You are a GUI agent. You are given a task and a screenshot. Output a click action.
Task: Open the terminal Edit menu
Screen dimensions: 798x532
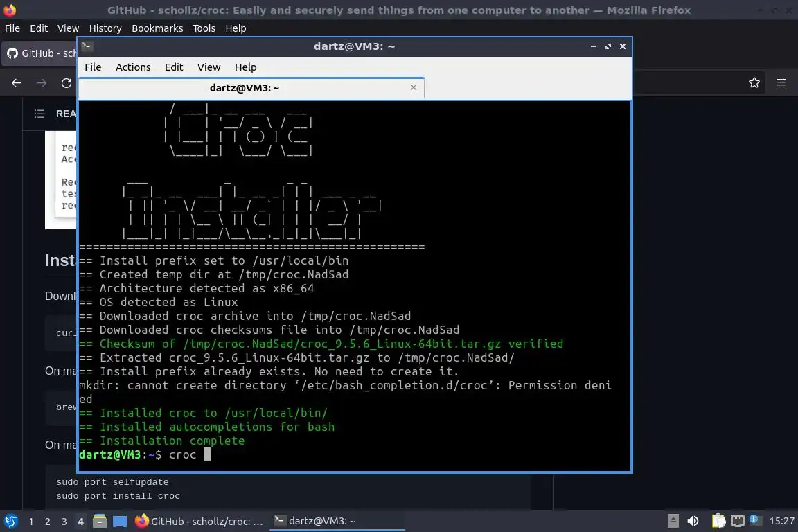click(x=174, y=67)
